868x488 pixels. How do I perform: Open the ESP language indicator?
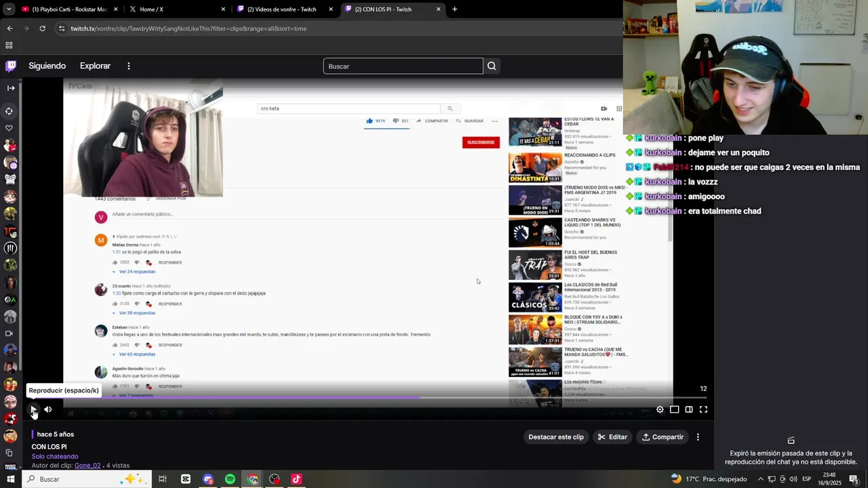[x=807, y=479]
